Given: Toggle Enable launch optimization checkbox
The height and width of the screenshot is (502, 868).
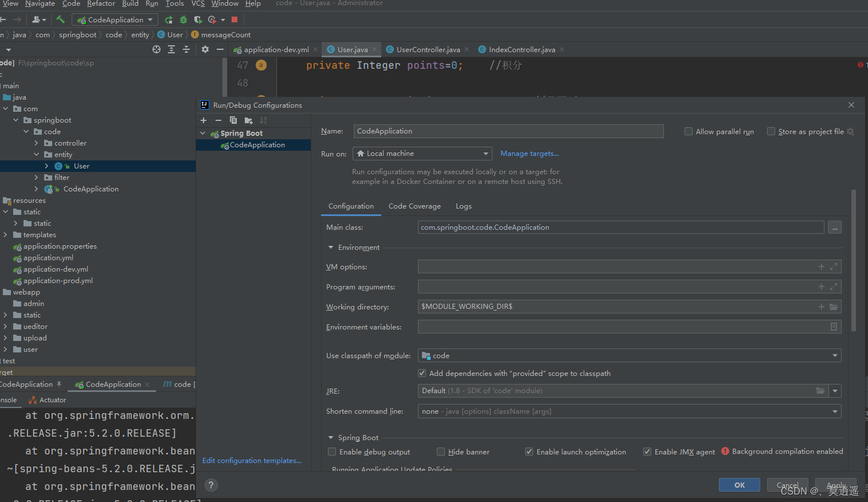Looking at the screenshot, I should coord(529,452).
